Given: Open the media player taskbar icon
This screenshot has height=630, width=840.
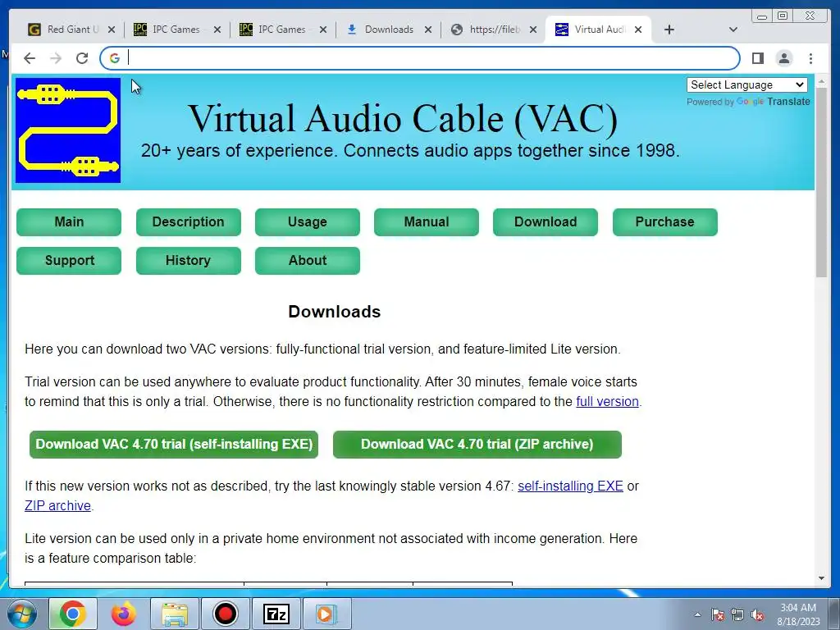Looking at the screenshot, I should (326, 614).
